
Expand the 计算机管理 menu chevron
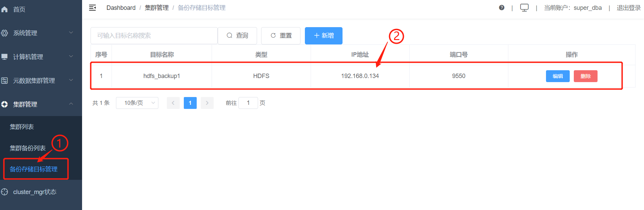tap(71, 57)
